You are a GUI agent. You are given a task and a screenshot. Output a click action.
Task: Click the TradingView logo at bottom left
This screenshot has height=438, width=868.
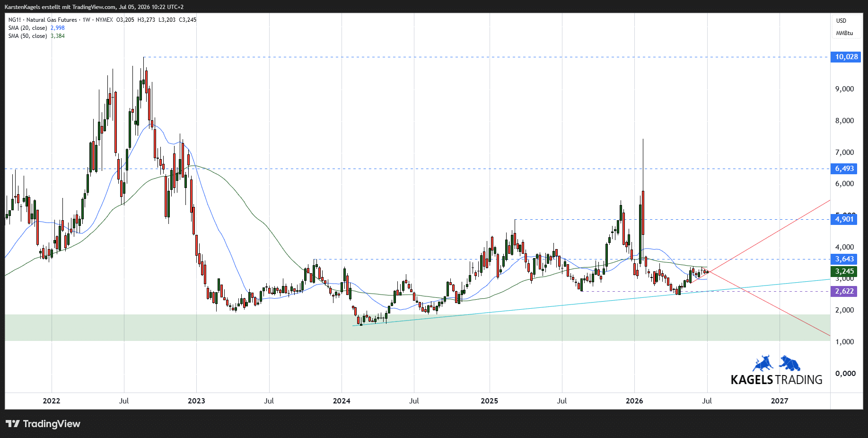coord(43,424)
